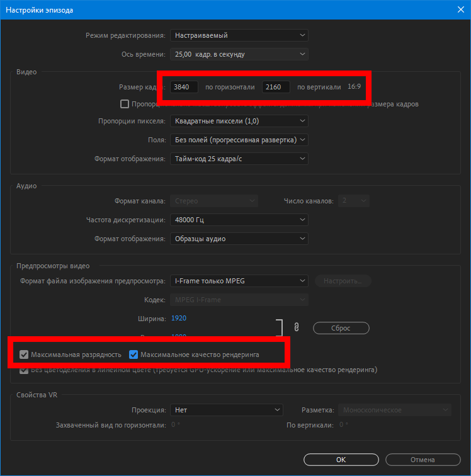
Task: Toggle the Максимальная разрядность checkbox
Action: click(x=25, y=354)
